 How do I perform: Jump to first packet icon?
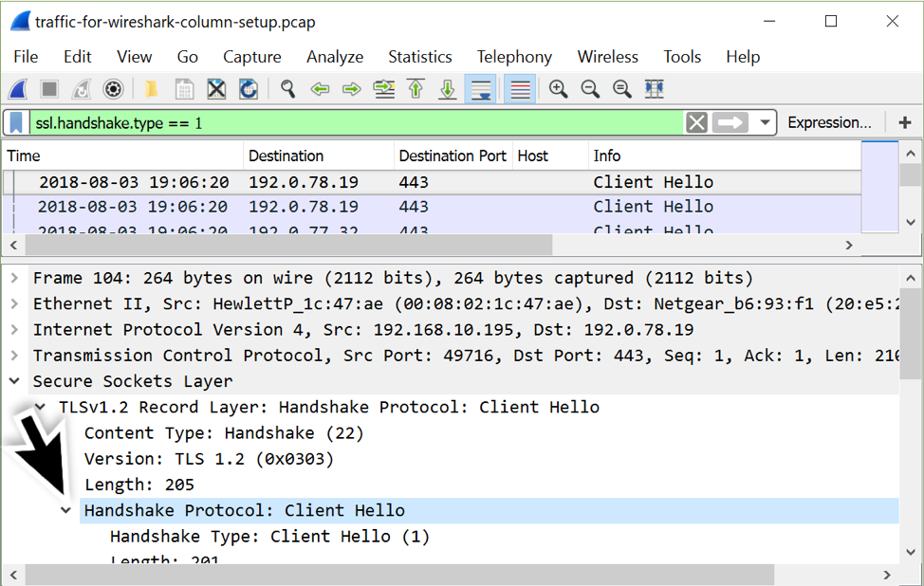coord(416,89)
